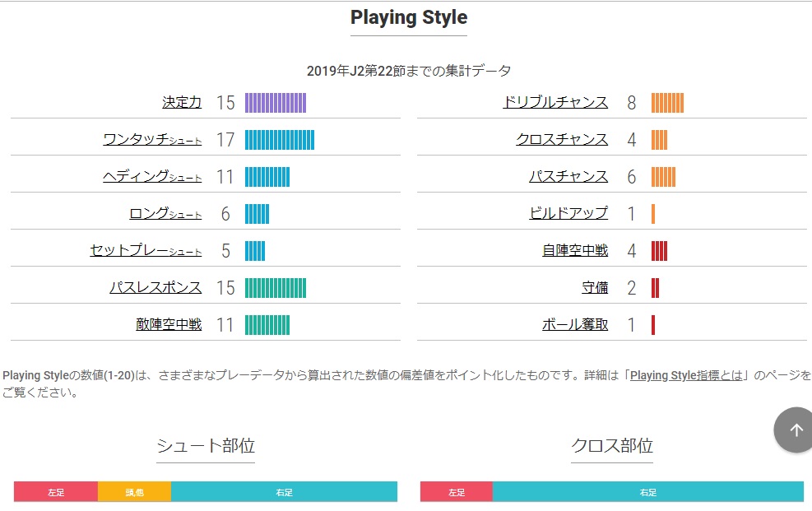Open the Playing Style指標とは explanation link

688,375
